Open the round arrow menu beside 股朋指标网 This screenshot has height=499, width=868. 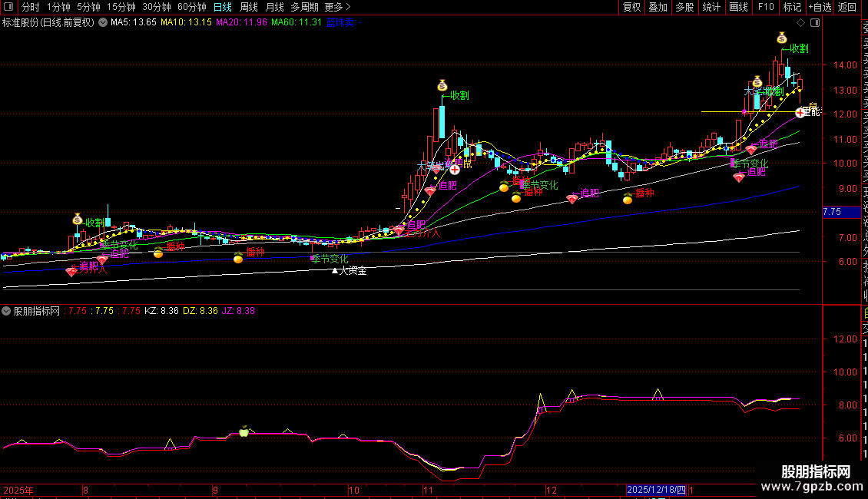click(x=6, y=311)
